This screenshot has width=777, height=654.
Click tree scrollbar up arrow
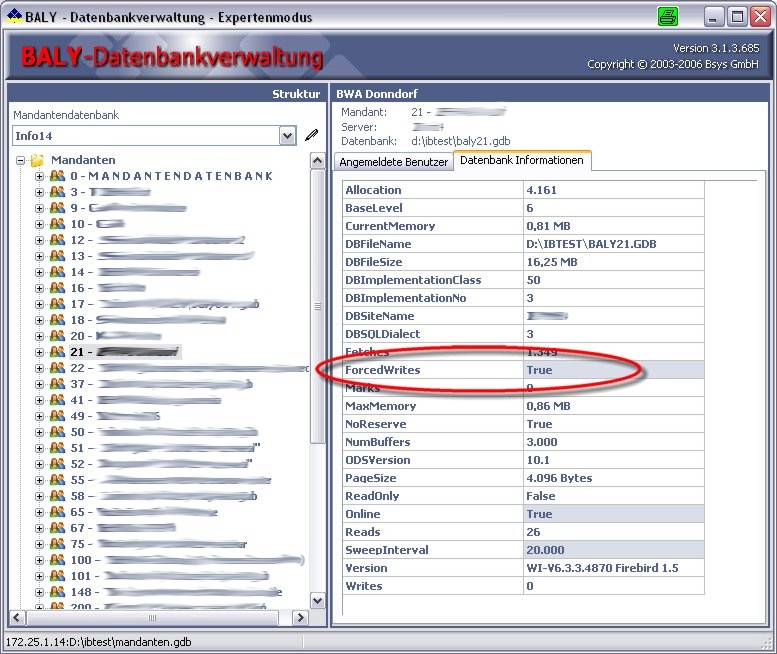317,161
